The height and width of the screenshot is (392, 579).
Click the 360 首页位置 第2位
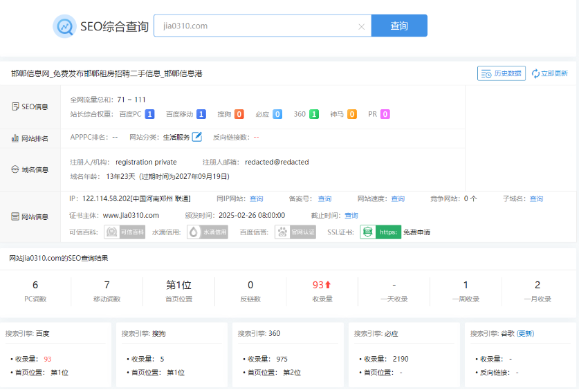pos(292,373)
